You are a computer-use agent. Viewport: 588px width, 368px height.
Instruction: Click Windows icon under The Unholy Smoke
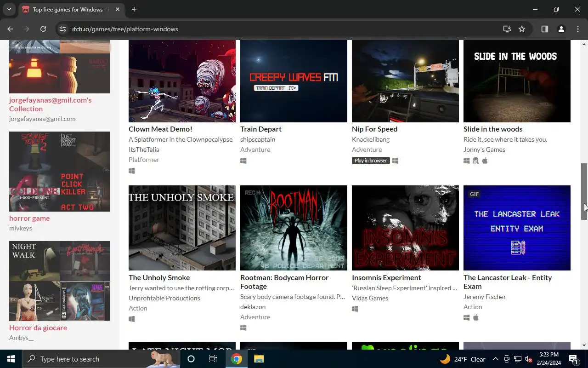[x=132, y=319]
